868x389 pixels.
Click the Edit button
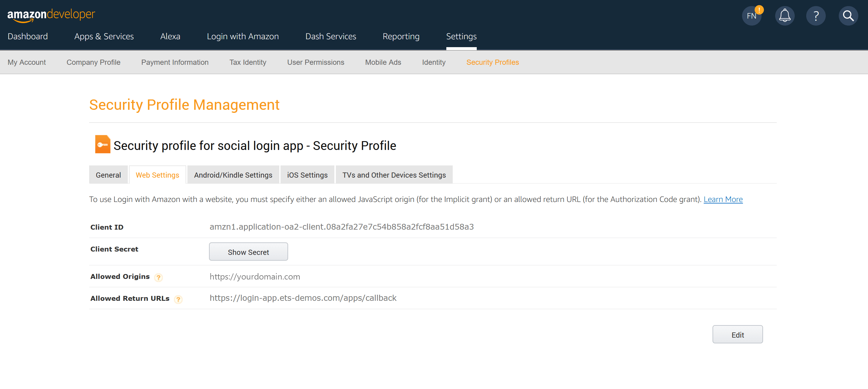(x=737, y=335)
